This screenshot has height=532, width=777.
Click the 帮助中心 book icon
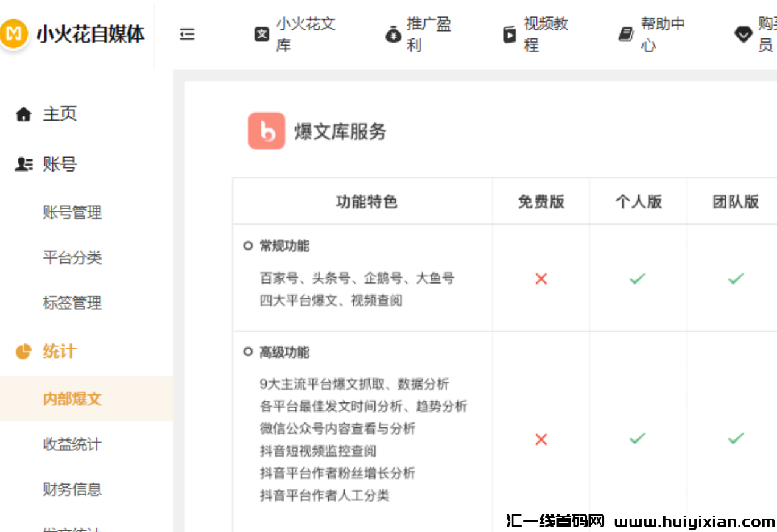coord(625,34)
